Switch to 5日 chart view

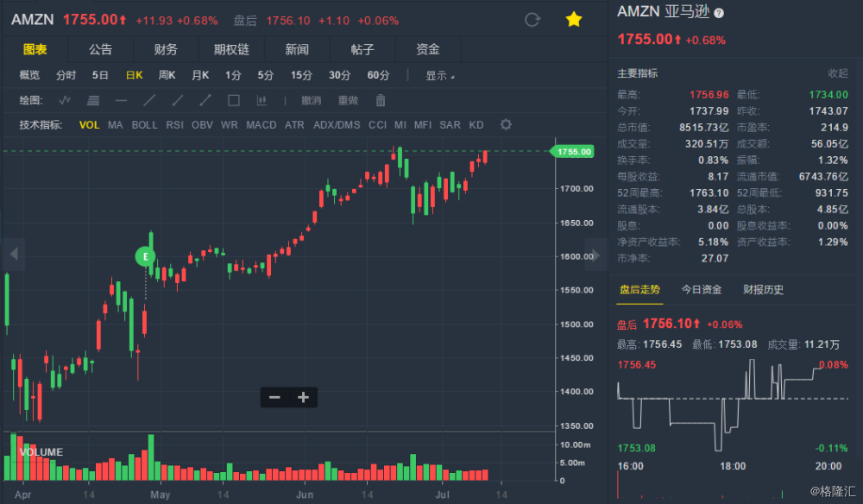(x=100, y=75)
